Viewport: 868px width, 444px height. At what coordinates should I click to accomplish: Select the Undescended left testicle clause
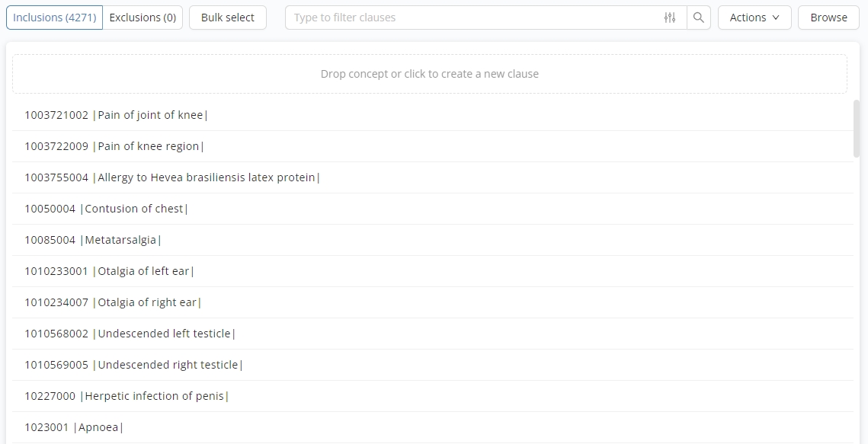pyautogui.click(x=130, y=334)
